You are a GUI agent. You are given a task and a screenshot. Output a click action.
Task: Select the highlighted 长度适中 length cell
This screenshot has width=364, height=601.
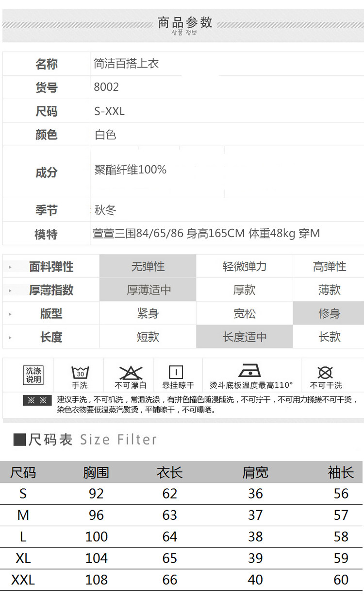pos(245,337)
